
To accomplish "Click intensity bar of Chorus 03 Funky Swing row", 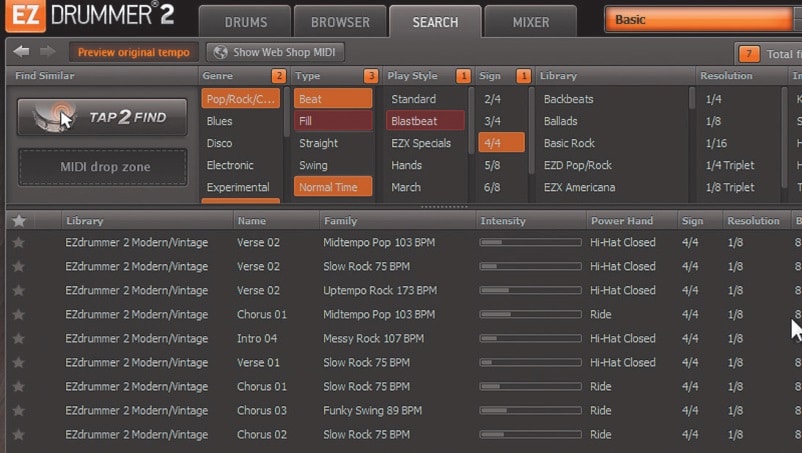I will click(530, 411).
